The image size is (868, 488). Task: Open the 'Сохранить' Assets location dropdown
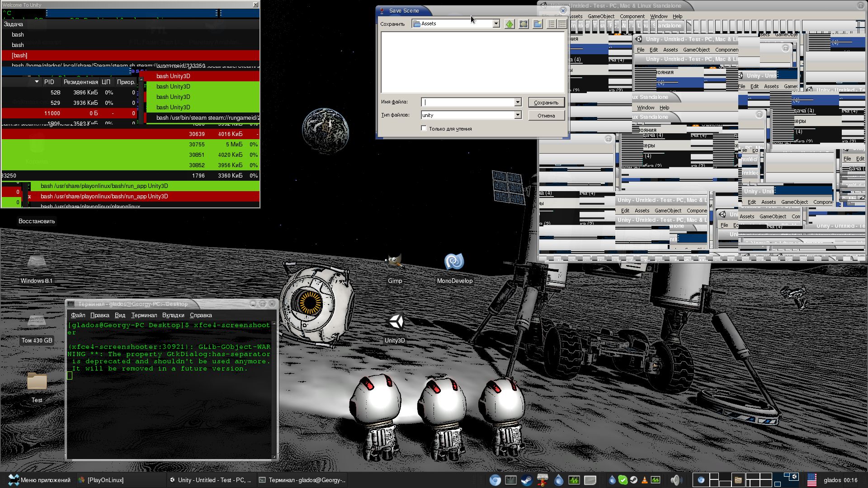pyautogui.click(x=496, y=23)
